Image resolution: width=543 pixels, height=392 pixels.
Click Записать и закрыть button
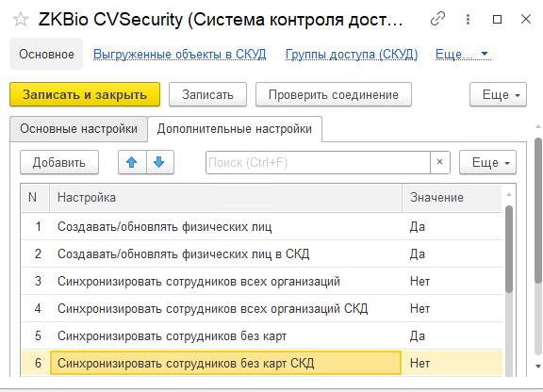85,94
